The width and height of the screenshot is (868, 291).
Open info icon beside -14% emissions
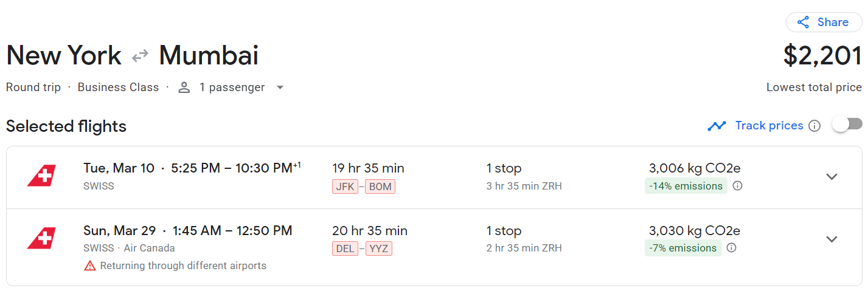tap(737, 186)
